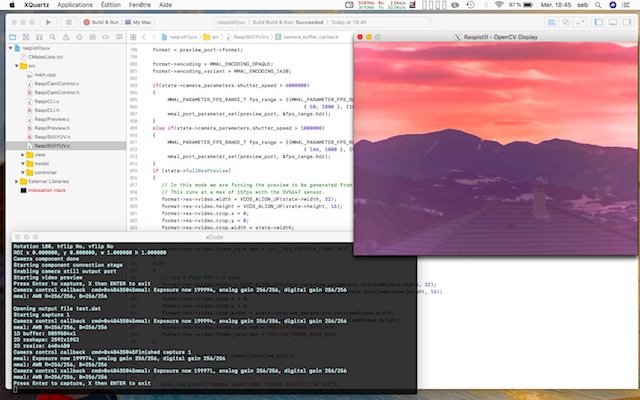Click the Time Machine icon in menu bar
This screenshot has width=640, height=400.
471,5
